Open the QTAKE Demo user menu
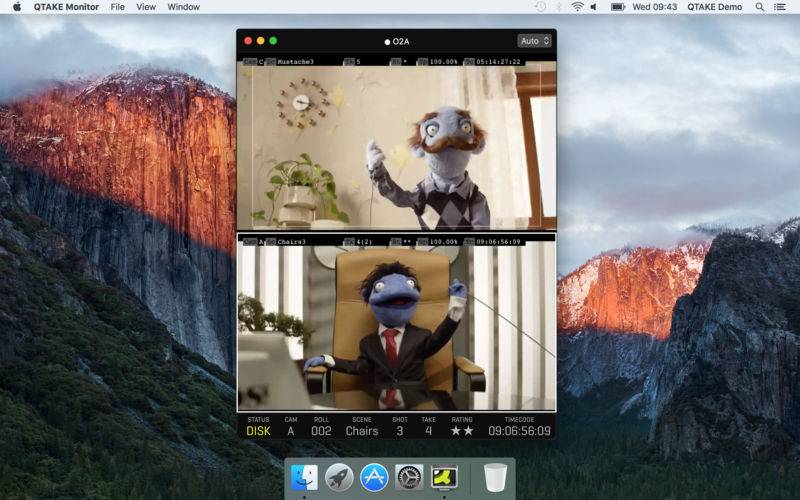Viewport: 800px width, 500px height. click(x=714, y=7)
